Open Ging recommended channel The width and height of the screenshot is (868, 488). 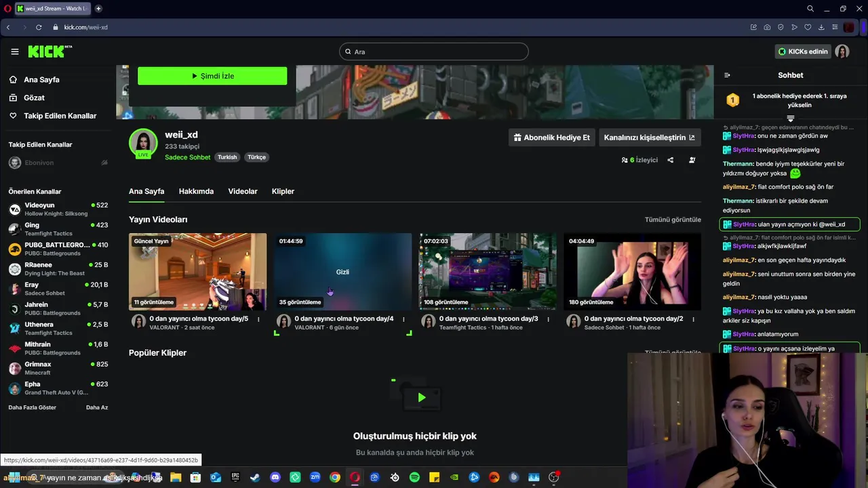[58, 229]
